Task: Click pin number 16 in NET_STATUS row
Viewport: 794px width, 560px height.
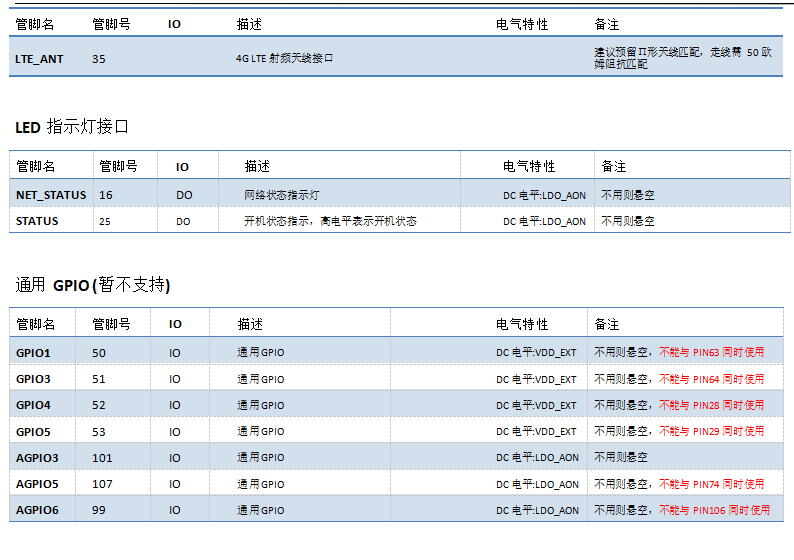Action: pyautogui.click(x=106, y=195)
